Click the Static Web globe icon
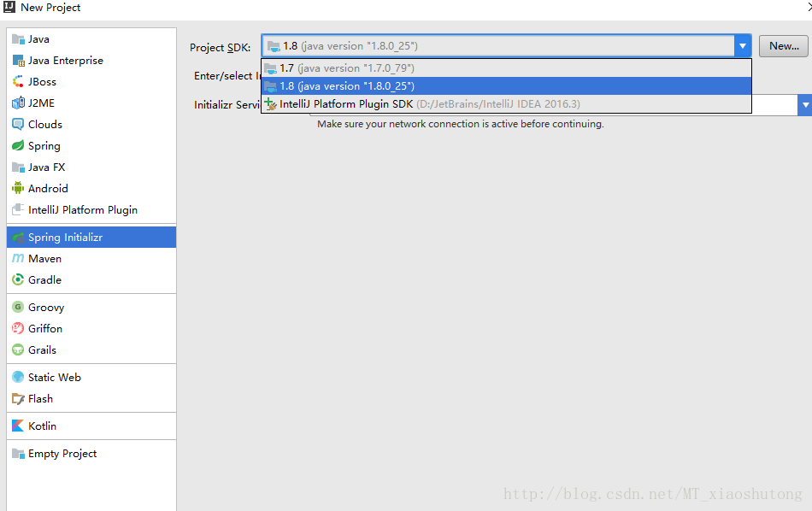Viewport: 812px width, 511px height. [x=18, y=377]
